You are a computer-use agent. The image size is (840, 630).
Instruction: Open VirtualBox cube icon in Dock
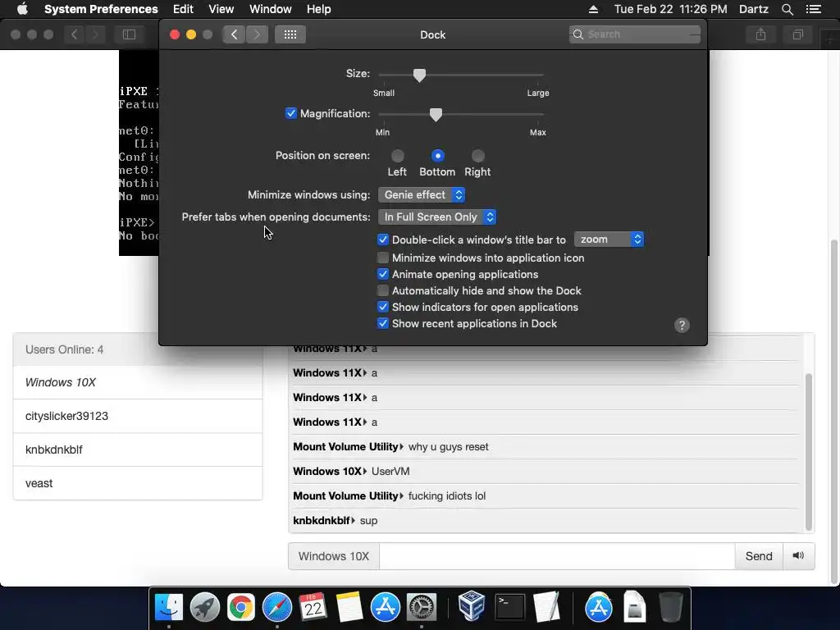point(472,606)
